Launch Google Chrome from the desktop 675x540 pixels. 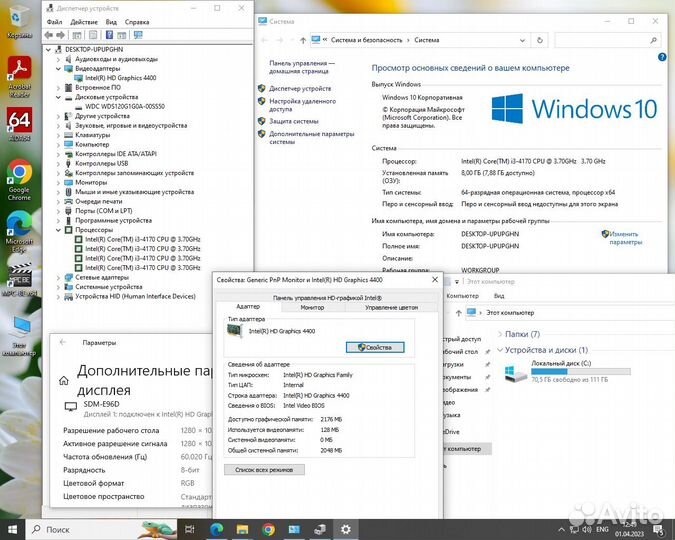[19, 180]
